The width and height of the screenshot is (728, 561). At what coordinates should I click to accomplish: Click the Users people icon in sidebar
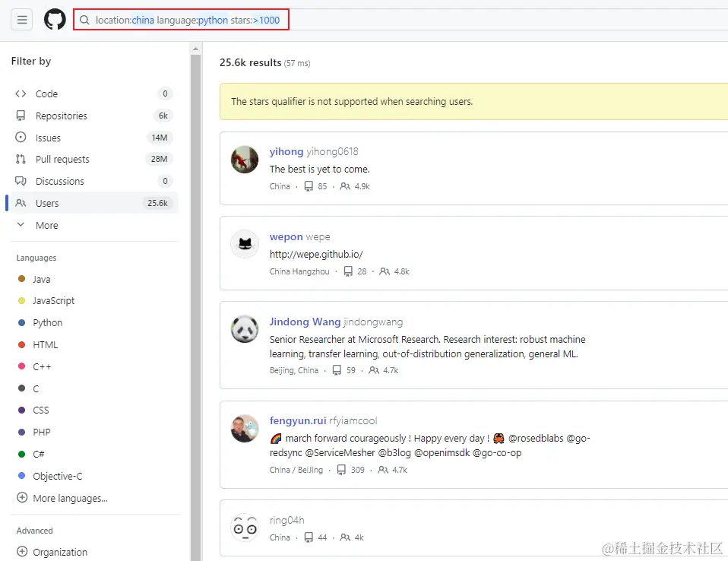coord(21,203)
